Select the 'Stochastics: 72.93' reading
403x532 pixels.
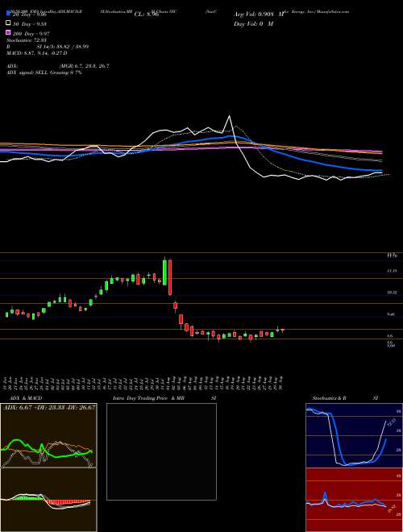point(28,40)
